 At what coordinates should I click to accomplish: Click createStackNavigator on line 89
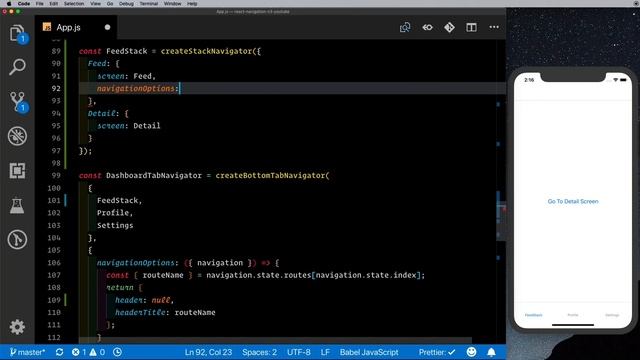(206, 51)
